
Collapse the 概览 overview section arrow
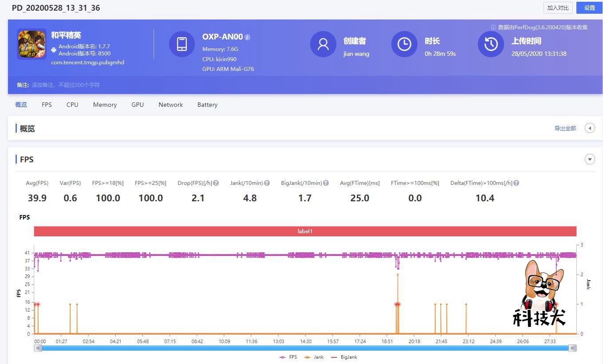point(590,128)
